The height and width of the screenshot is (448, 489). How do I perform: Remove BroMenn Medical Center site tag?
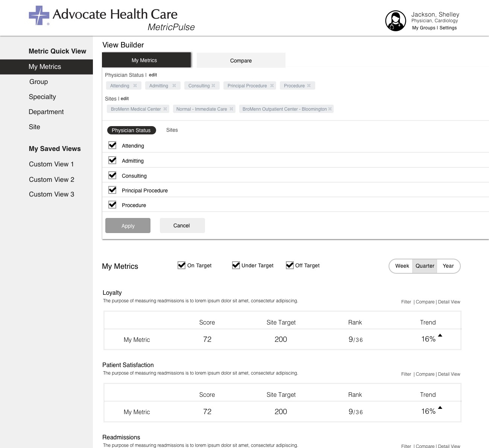point(165,109)
